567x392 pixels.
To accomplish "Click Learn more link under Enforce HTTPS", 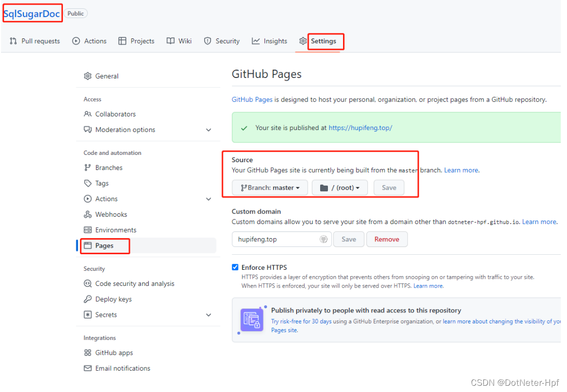I will pos(428,286).
